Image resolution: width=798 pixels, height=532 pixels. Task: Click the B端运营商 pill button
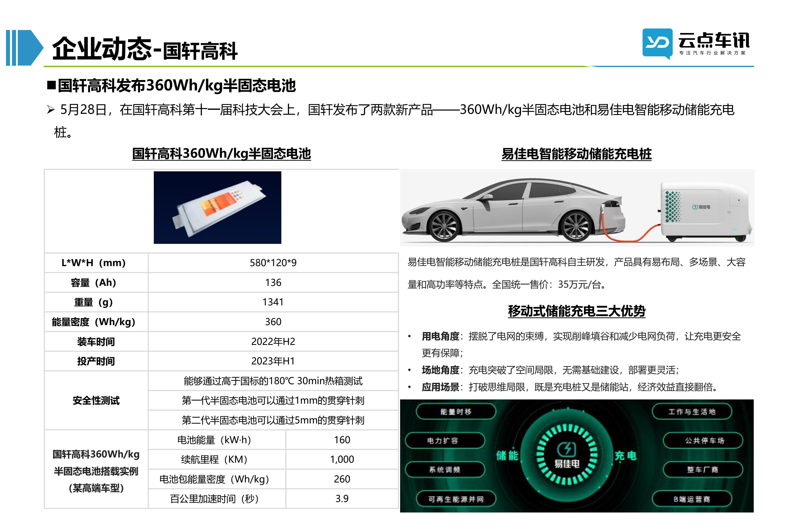(692, 499)
